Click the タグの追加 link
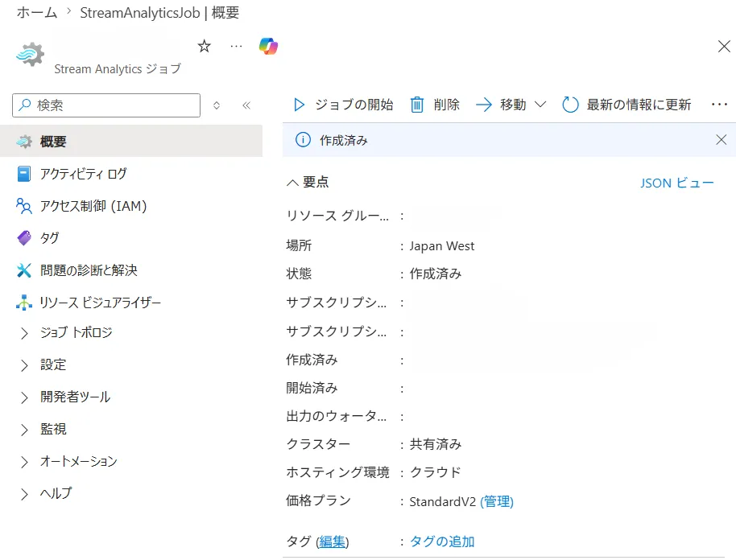 pyautogui.click(x=442, y=541)
